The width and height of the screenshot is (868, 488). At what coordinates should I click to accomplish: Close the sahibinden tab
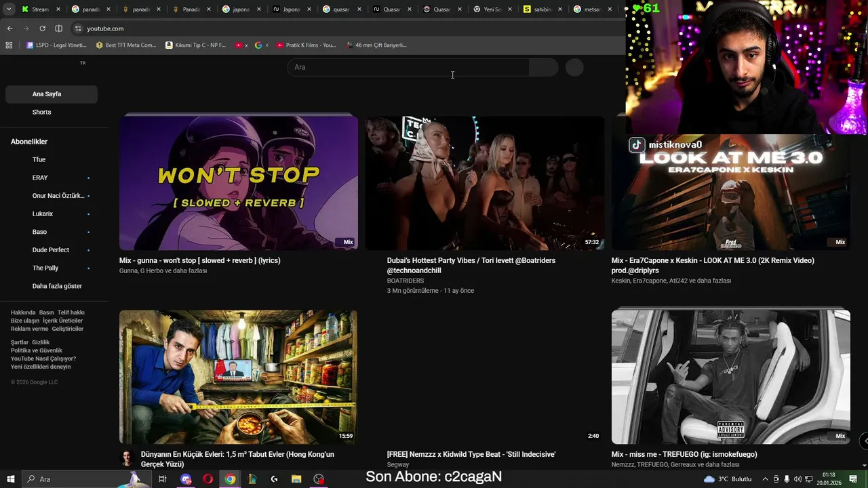tap(560, 9)
